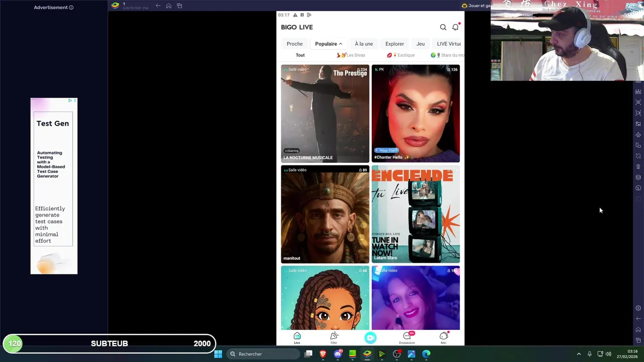This screenshot has width=644, height=362.
Task: Click the sidebar airplane mode icon
Action: pyautogui.click(x=638, y=135)
